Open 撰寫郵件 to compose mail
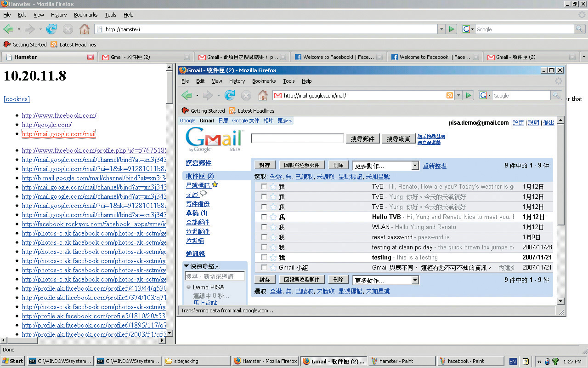The image size is (588, 368). (199, 163)
